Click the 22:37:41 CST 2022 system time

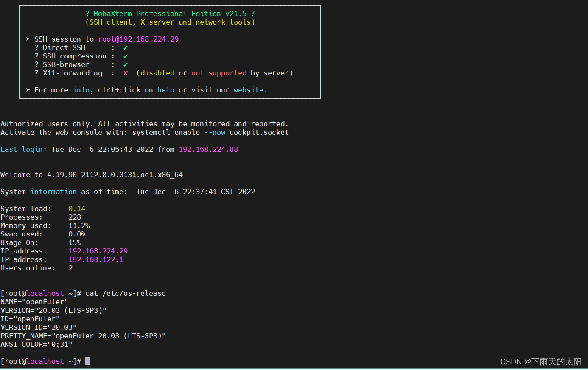219,192
